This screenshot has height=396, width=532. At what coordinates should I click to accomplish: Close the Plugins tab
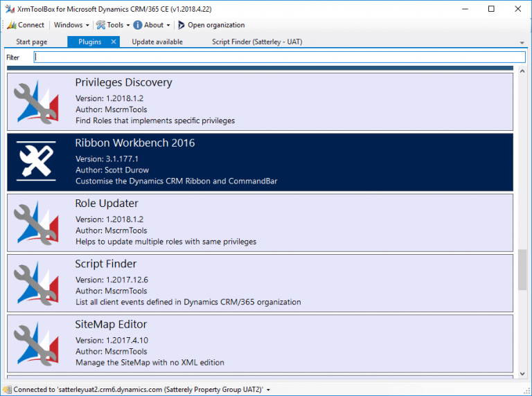114,42
